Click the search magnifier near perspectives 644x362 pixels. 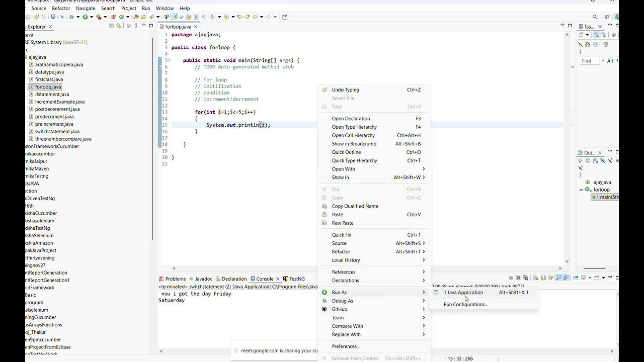pos(595,17)
